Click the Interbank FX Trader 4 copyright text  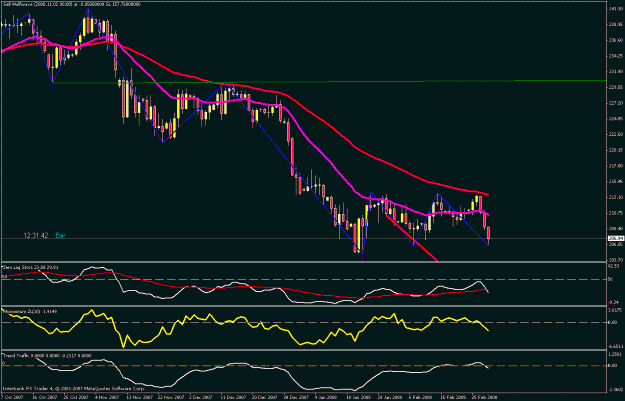(73, 388)
